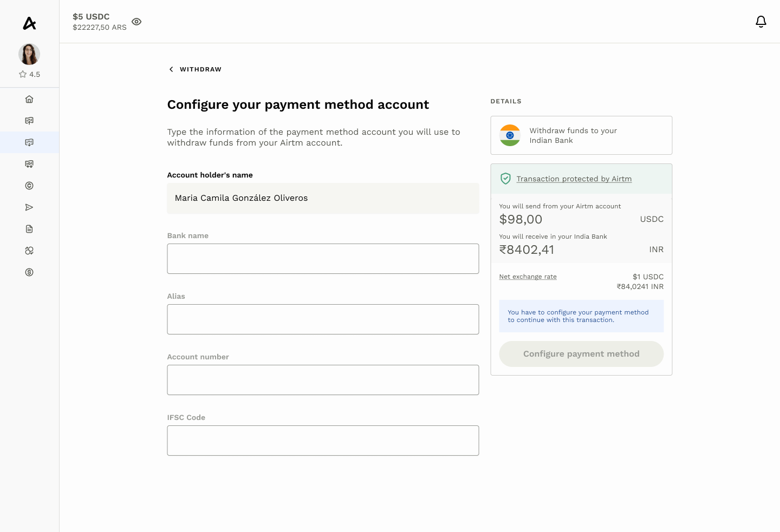
Task: Focus the Account number input
Action: (323, 380)
